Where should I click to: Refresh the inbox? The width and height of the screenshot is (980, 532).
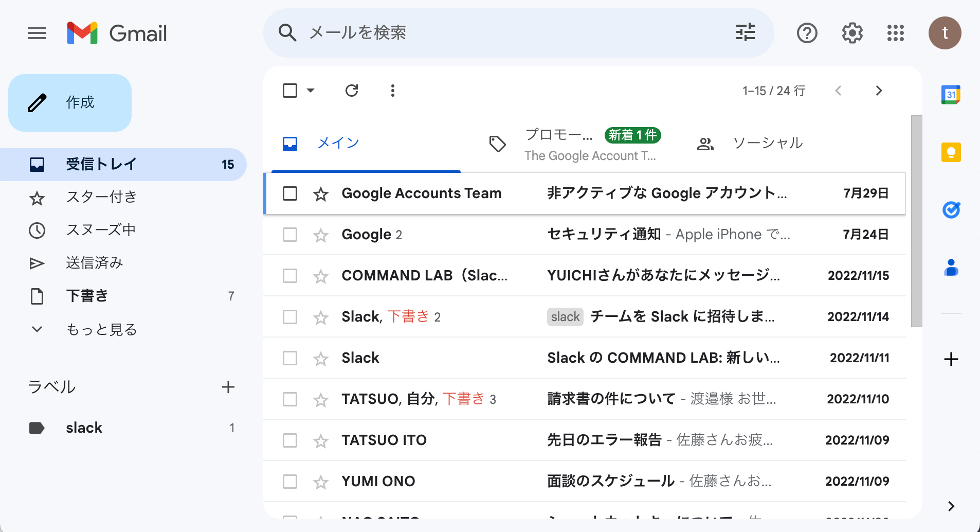[352, 91]
